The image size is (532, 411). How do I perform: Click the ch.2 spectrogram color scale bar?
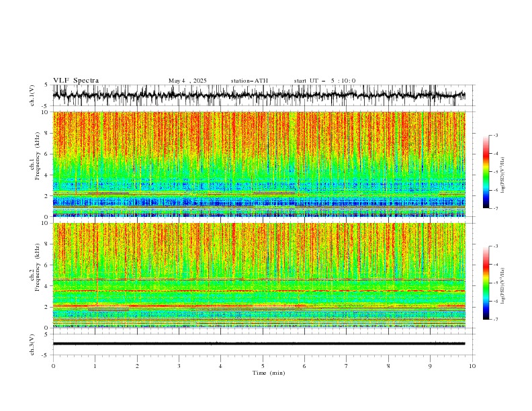click(486, 283)
